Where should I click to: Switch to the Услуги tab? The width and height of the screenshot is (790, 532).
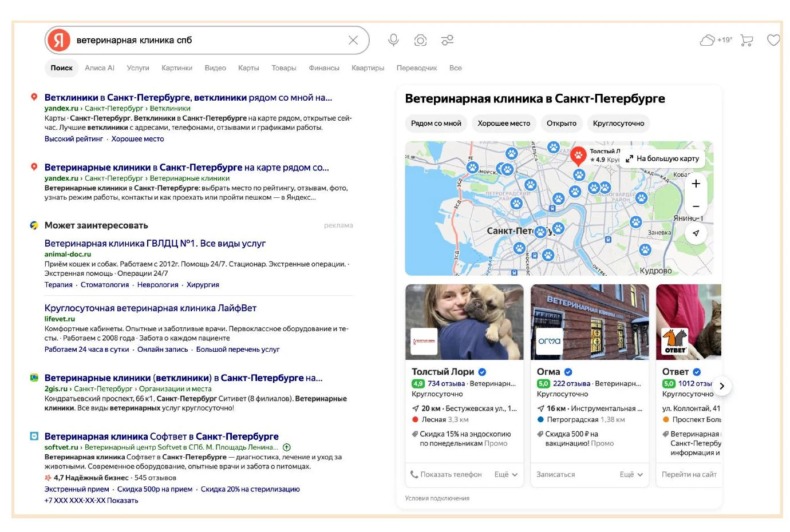(x=138, y=68)
